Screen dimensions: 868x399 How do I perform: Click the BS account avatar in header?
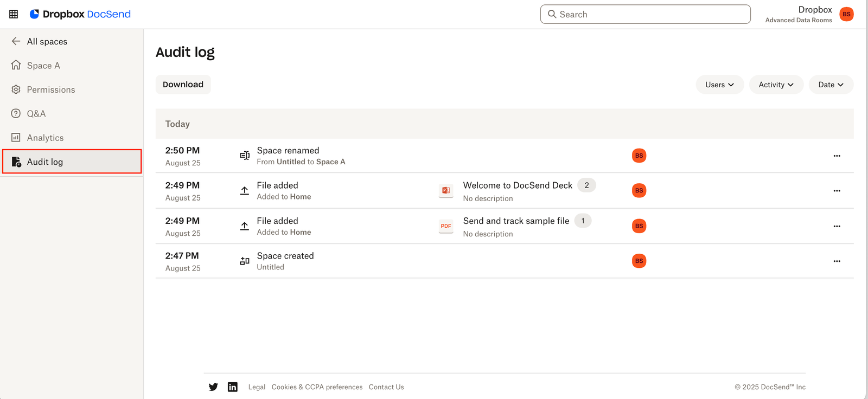click(x=846, y=14)
